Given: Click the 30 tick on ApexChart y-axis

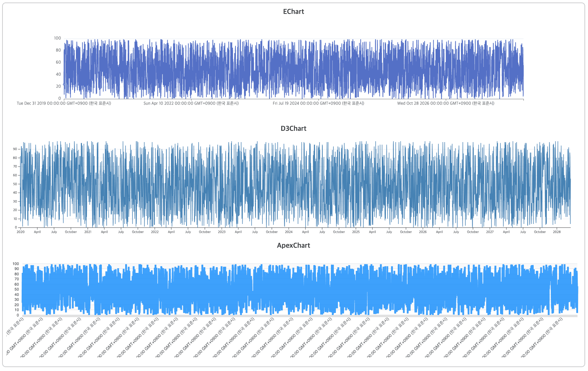Looking at the screenshot, I should point(17,300).
